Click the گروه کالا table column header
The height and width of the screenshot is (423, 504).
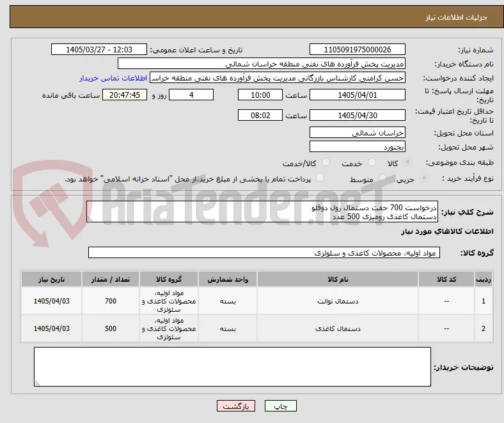(169, 279)
